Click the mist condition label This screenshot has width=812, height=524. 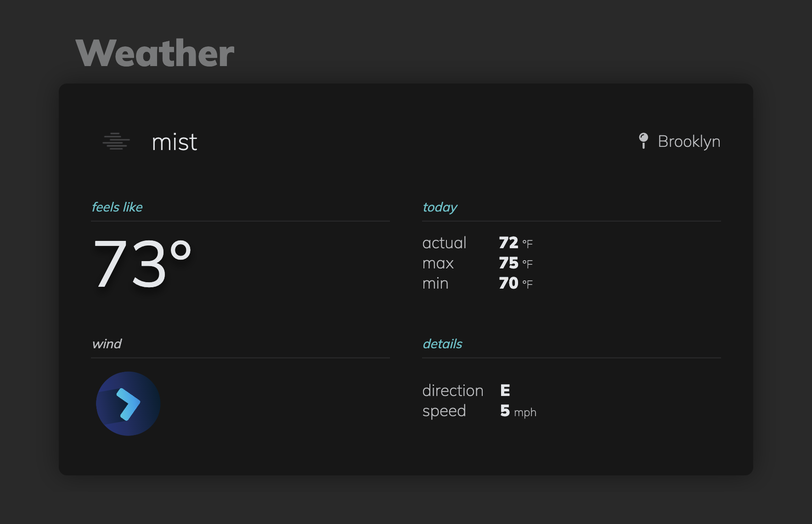click(175, 142)
